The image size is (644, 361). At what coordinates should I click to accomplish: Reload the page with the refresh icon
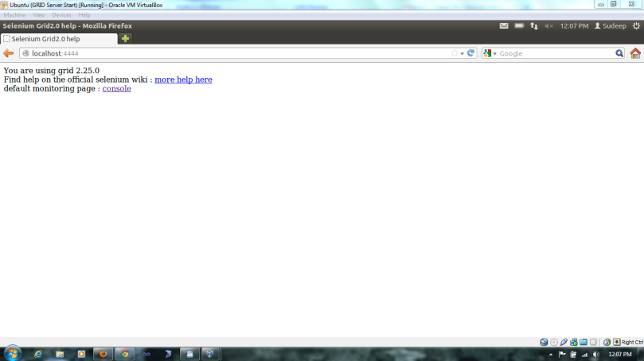[470, 53]
